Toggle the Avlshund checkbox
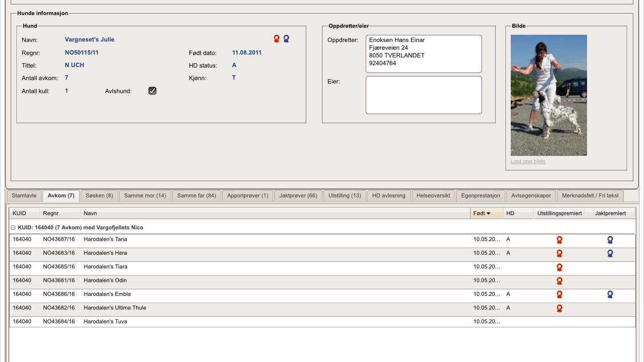The image size is (644, 362). 152,91
